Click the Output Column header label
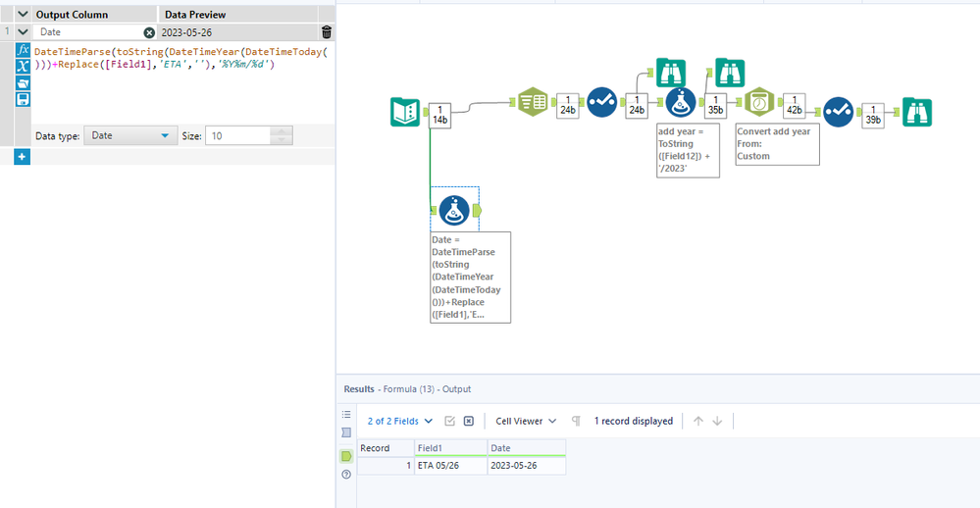980x508 pixels. coord(72,15)
